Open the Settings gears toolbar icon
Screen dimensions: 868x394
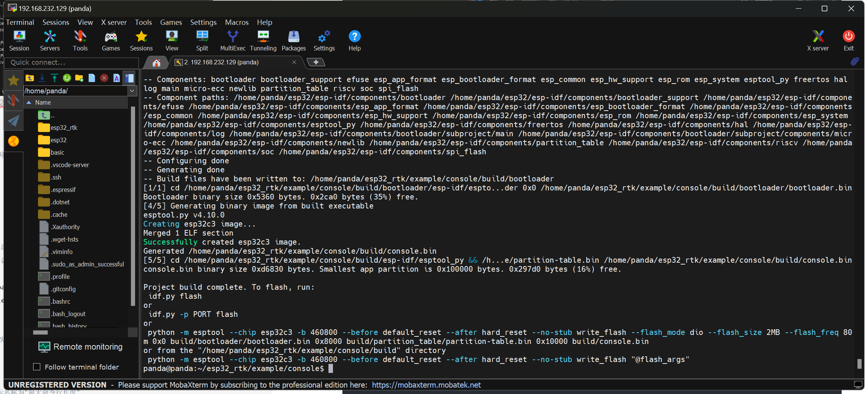(324, 40)
